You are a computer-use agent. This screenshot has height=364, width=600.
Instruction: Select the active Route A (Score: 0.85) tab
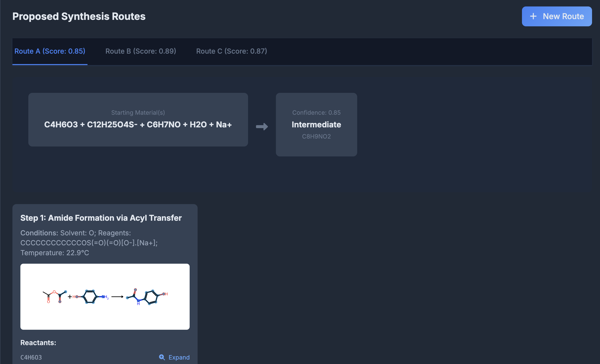(x=50, y=51)
